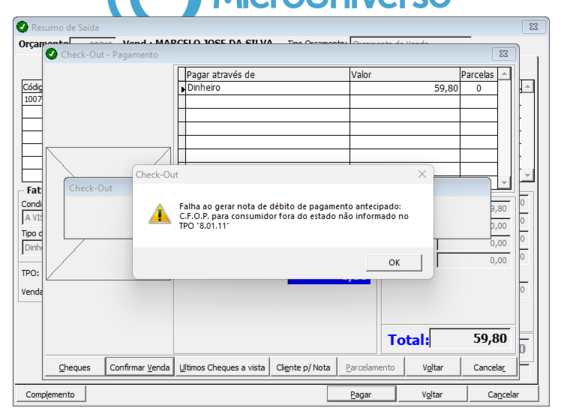Click the Valor column header
564x411 pixels.
405,74
